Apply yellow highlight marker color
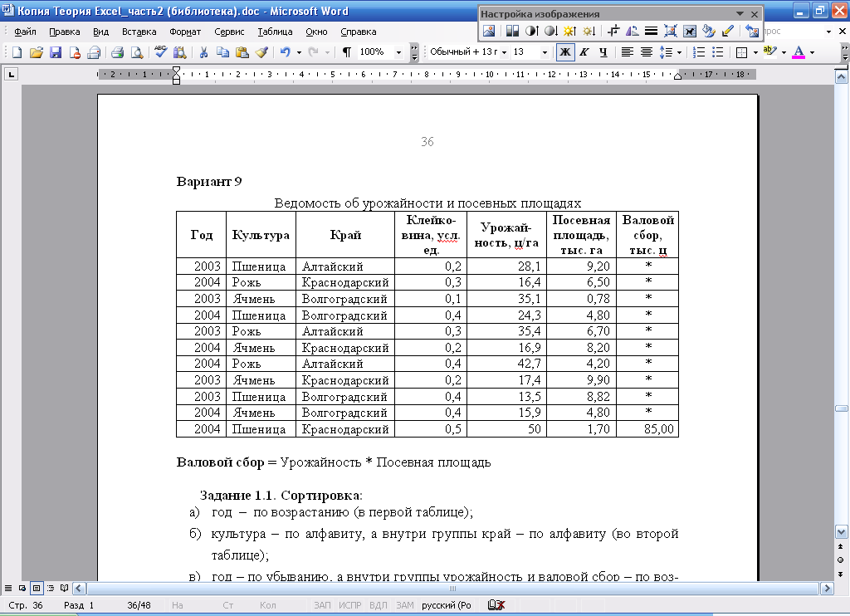 769,52
